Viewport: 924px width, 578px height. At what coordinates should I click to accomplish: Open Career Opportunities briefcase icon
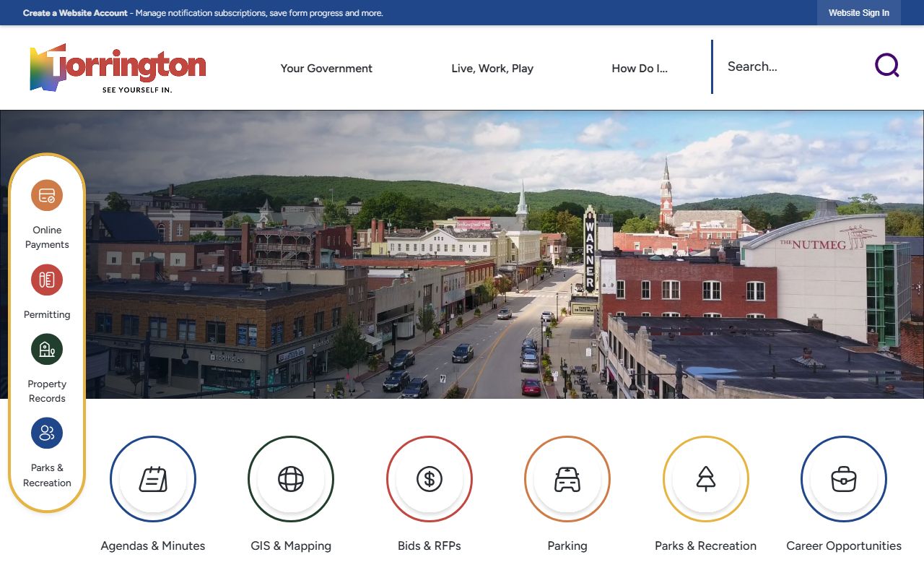[844, 479]
